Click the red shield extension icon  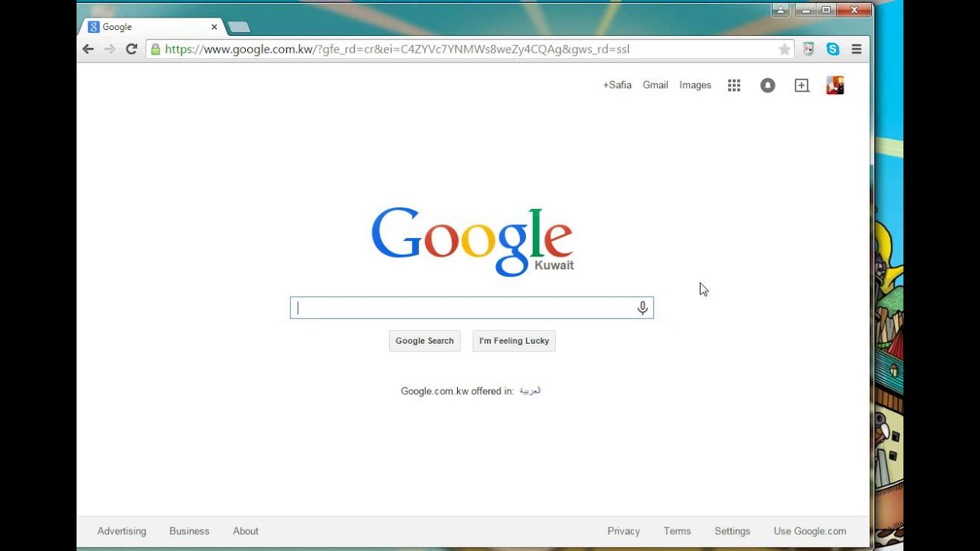click(808, 49)
